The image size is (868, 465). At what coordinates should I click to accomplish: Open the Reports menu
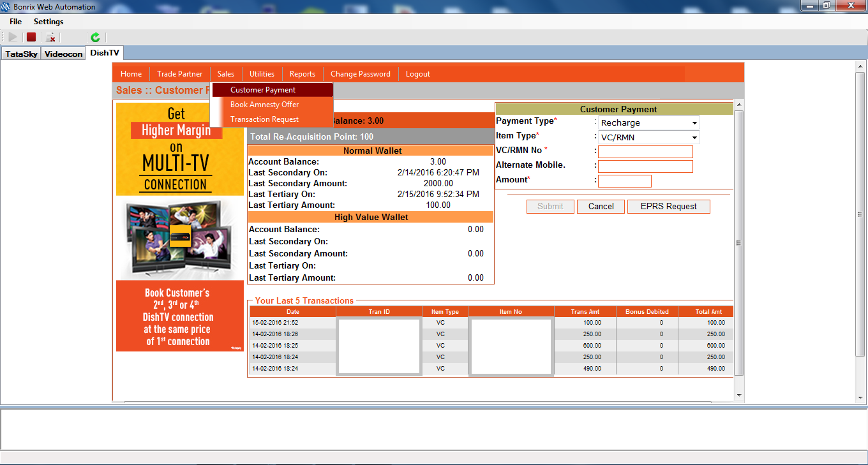click(x=303, y=74)
